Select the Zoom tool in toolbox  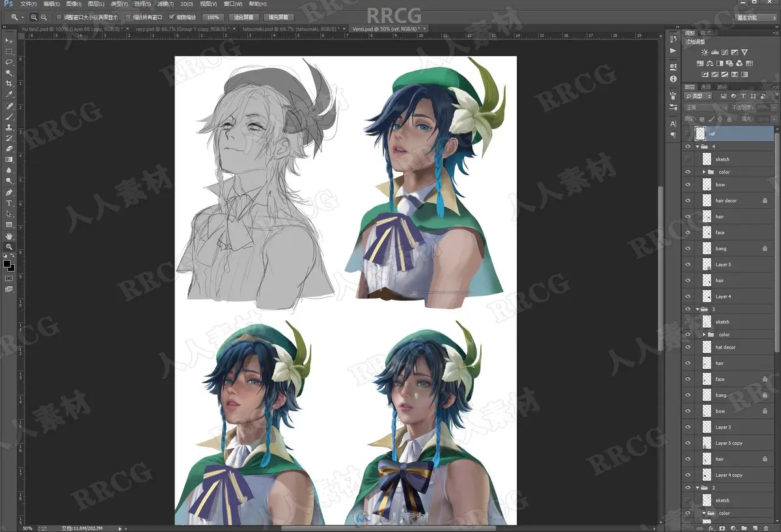pos(9,246)
